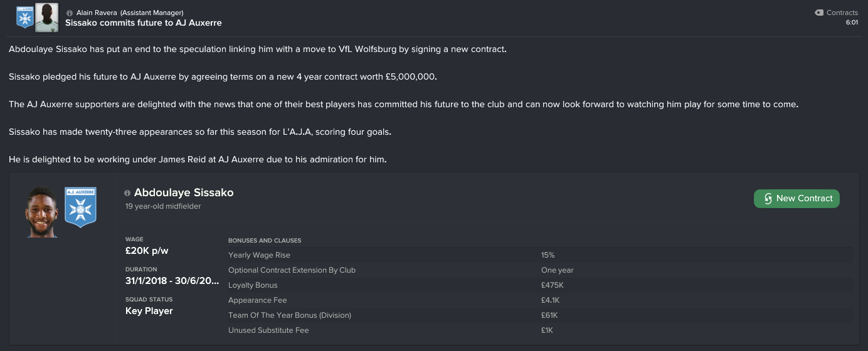Click the AJ Auxerre badge in message header
The image size is (868, 351).
(x=24, y=17)
